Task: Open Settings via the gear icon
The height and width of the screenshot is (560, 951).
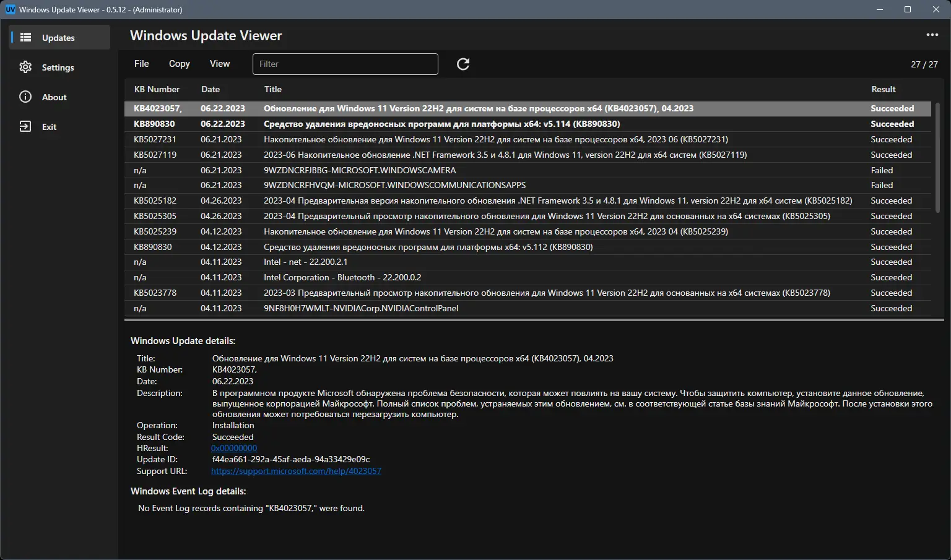Action: click(x=25, y=67)
